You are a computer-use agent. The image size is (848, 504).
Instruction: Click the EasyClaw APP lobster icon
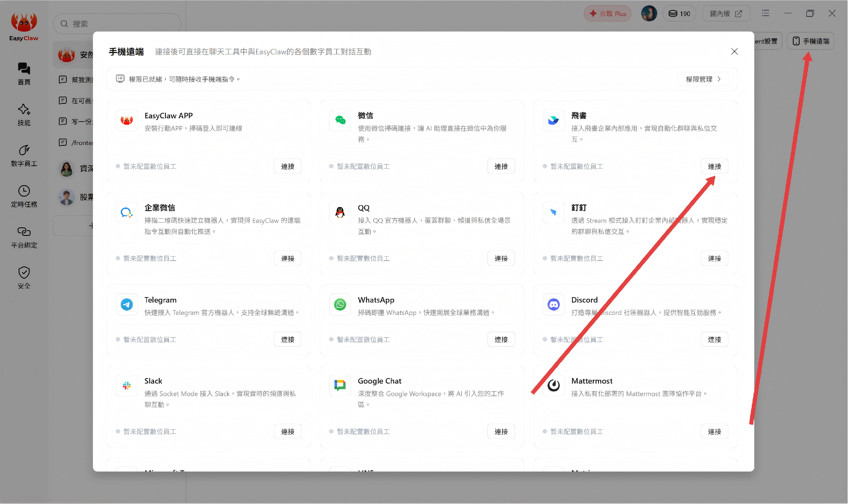coord(127,120)
